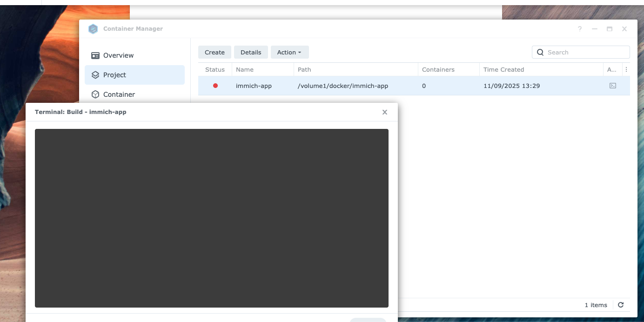Sort by the Status column header
This screenshot has height=322, width=644.
215,69
